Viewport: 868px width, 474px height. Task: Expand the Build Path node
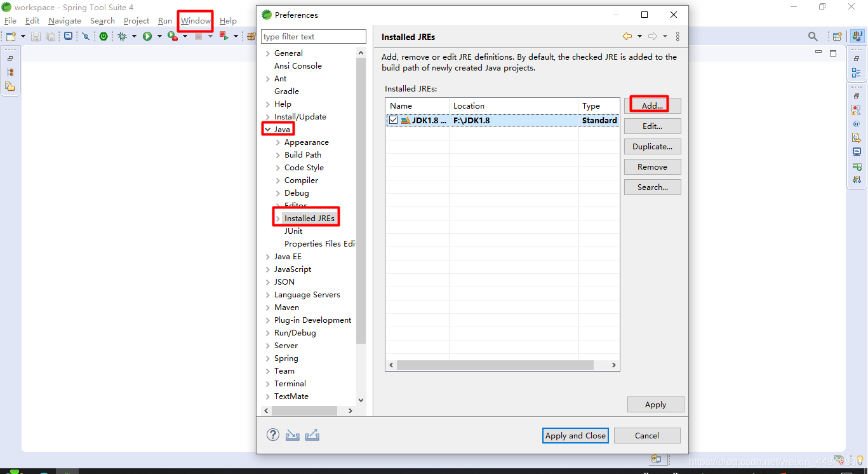(x=278, y=155)
